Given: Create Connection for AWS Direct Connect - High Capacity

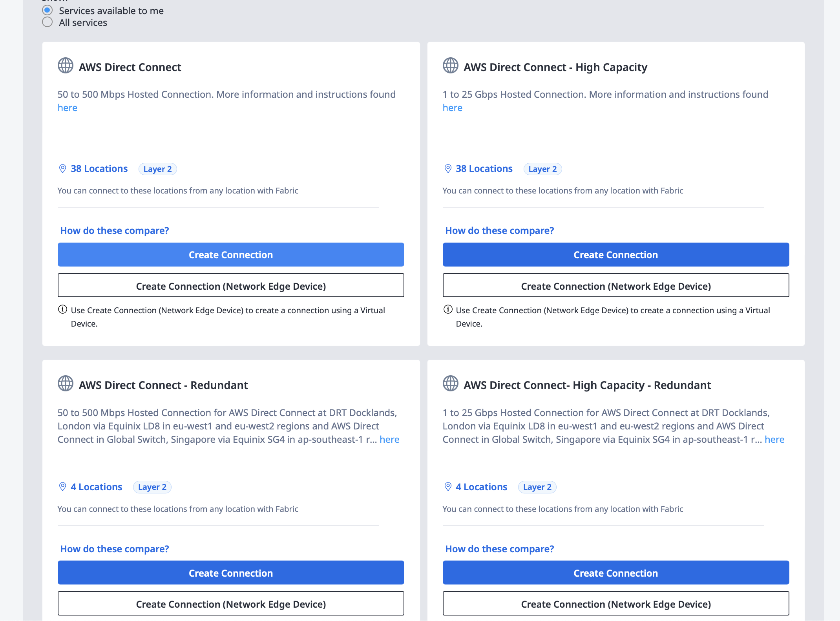Looking at the screenshot, I should click(616, 255).
